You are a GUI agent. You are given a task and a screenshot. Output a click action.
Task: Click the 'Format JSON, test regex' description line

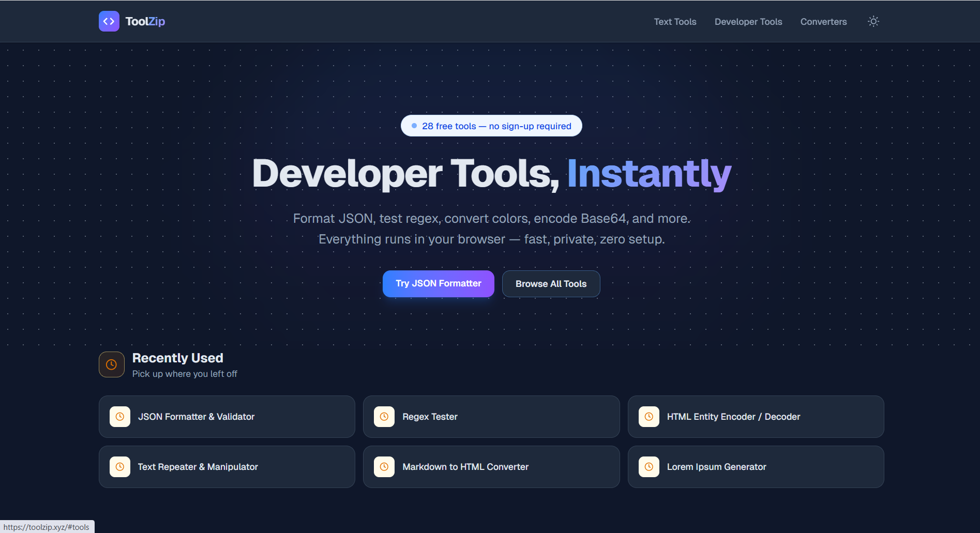click(x=492, y=219)
